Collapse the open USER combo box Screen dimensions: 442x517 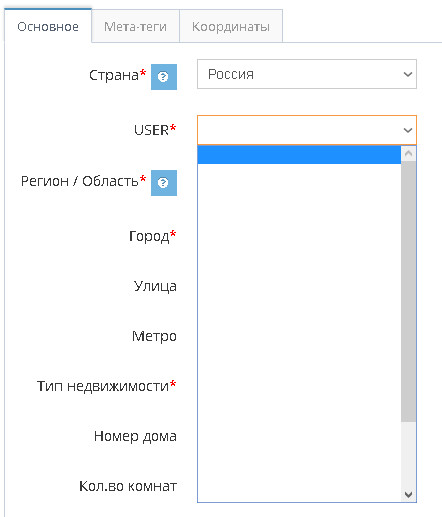(x=307, y=130)
